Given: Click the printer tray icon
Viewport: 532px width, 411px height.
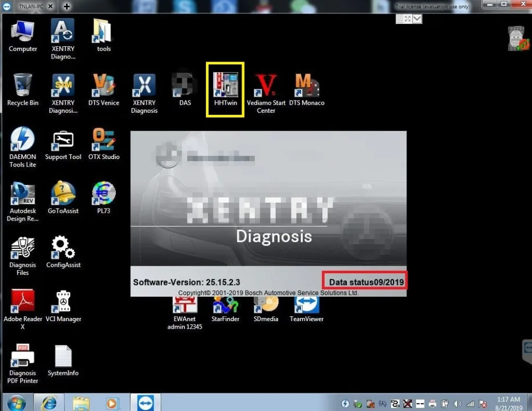Looking at the screenshot, I should [x=433, y=404].
